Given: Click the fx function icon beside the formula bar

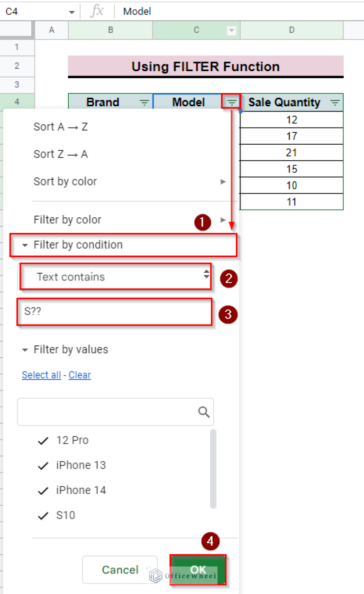Looking at the screenshot, I should tap(97, 11).
